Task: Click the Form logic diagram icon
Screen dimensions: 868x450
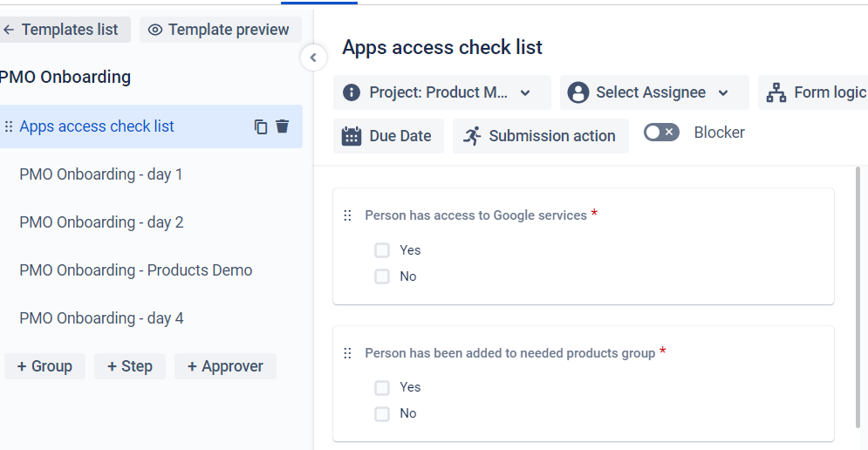Action: 776,92
